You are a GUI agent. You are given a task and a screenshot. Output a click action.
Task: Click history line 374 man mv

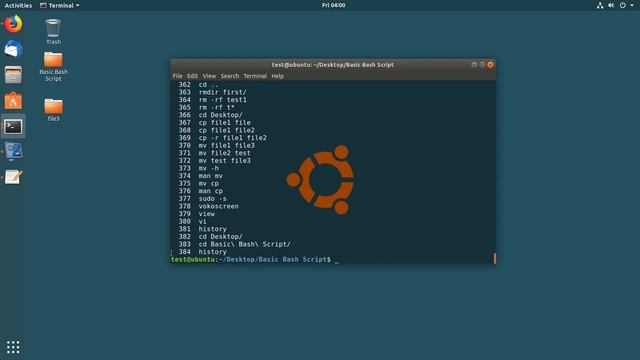pyautogui.click(x=200, y=176)
